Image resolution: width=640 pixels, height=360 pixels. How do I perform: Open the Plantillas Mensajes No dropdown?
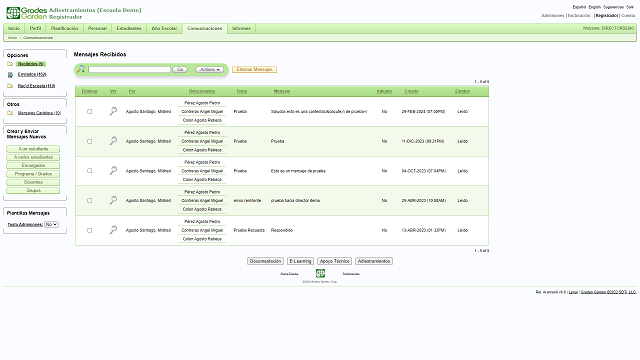[x=51, y=224]
